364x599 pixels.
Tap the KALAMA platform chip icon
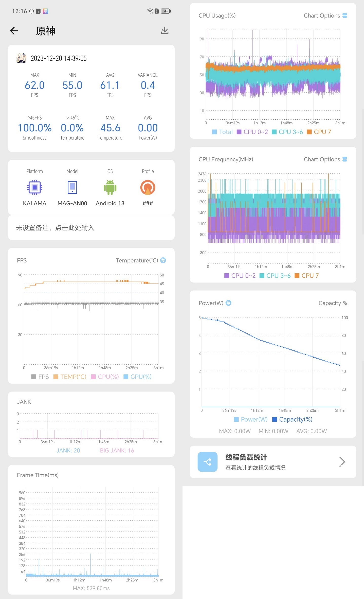(35, 188)
